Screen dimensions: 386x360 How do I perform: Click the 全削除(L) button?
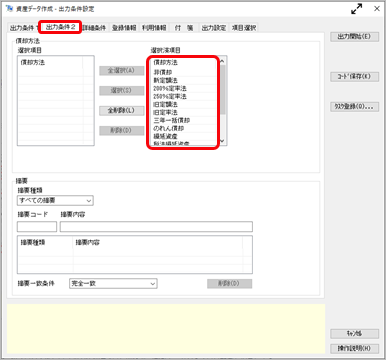click(x=122, y=110)
